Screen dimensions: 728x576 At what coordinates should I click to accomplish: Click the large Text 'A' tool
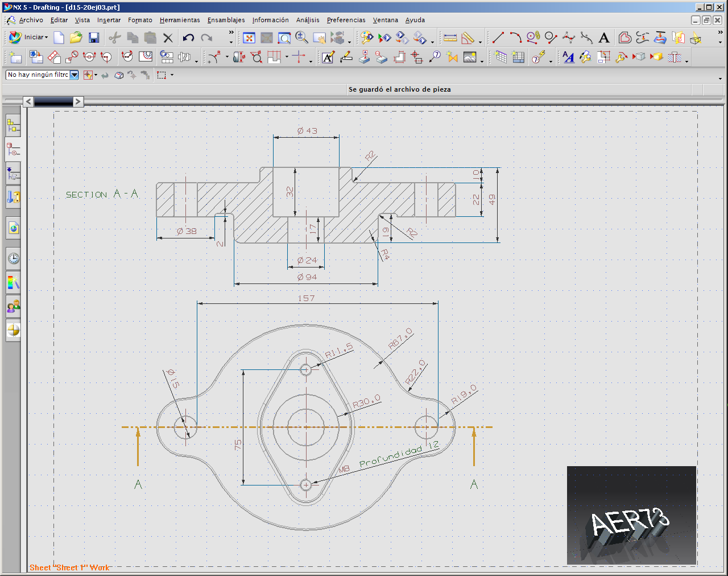[604, 38]
